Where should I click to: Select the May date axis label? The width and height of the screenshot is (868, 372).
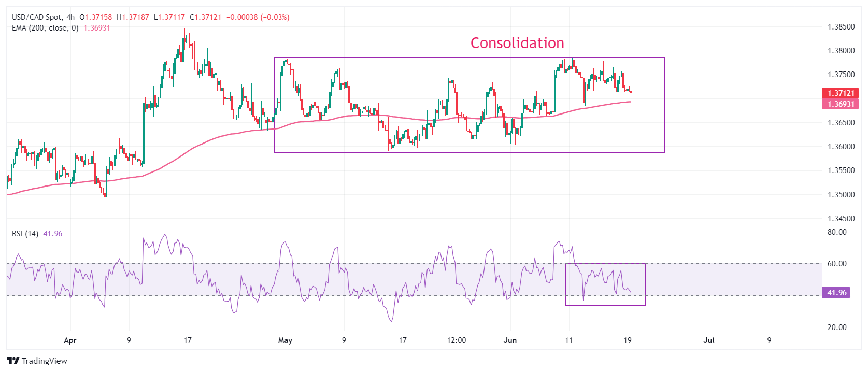[x=285, y=340]
